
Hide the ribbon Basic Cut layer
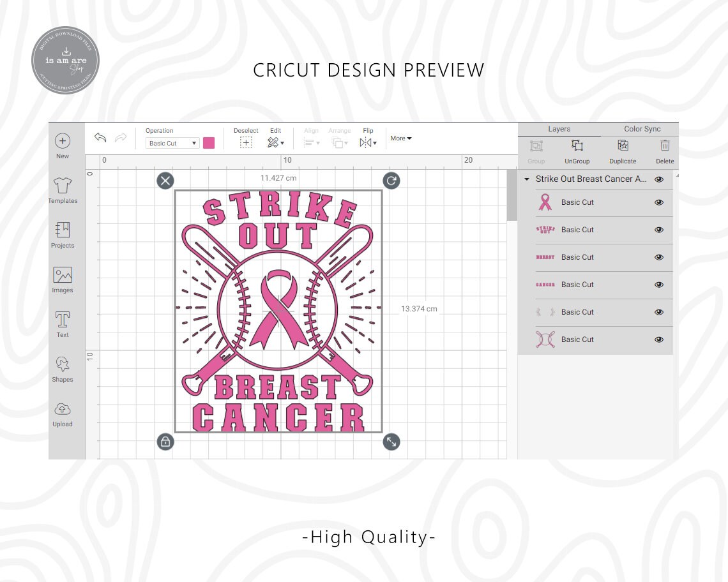click(x=658, y=202)
